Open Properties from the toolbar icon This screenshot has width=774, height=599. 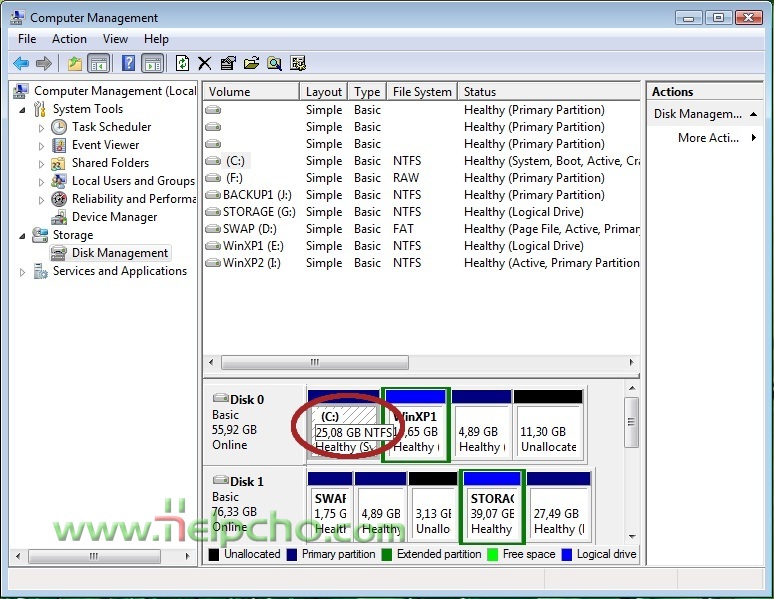click(x=228, y=63)
